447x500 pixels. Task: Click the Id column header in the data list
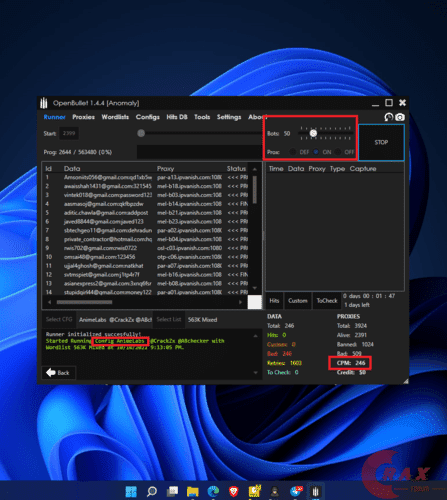tap(48, 169)
